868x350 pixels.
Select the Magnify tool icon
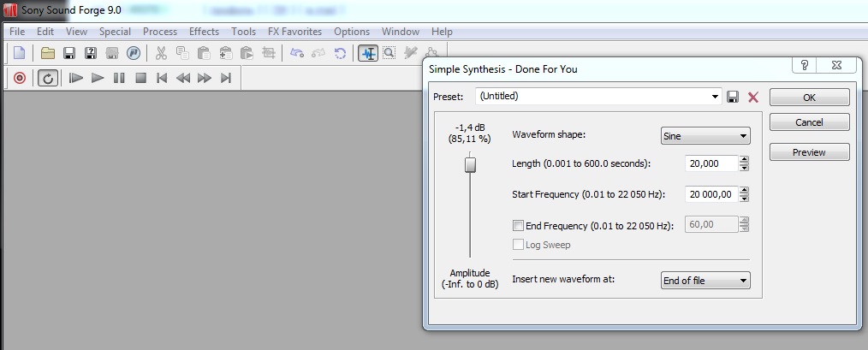click(x=389, y=53)
